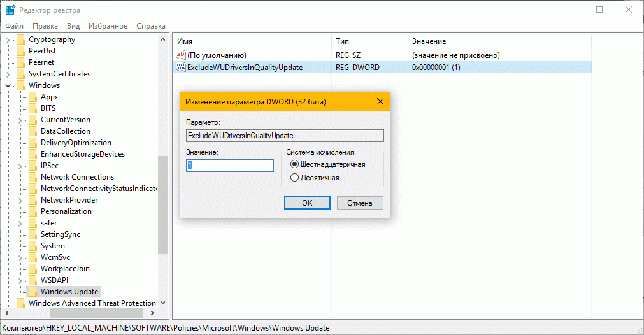Select the Windows Update folder icon

[x=32, y=292]
